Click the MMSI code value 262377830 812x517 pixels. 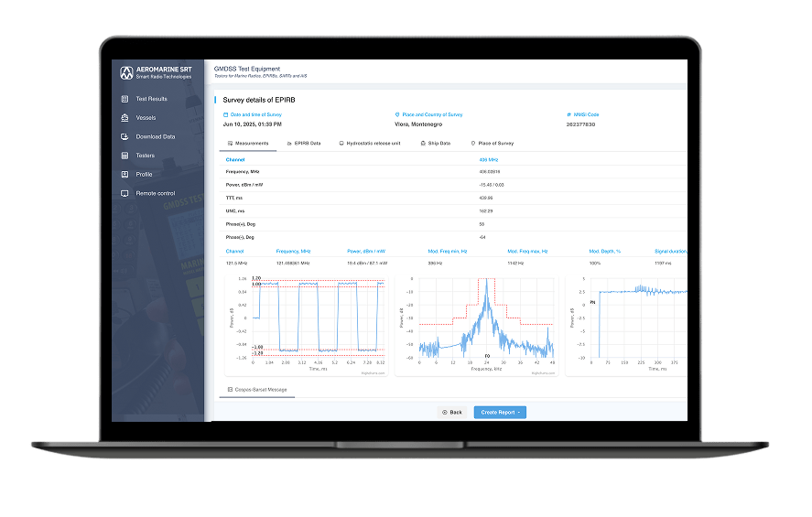pos(580,124)
